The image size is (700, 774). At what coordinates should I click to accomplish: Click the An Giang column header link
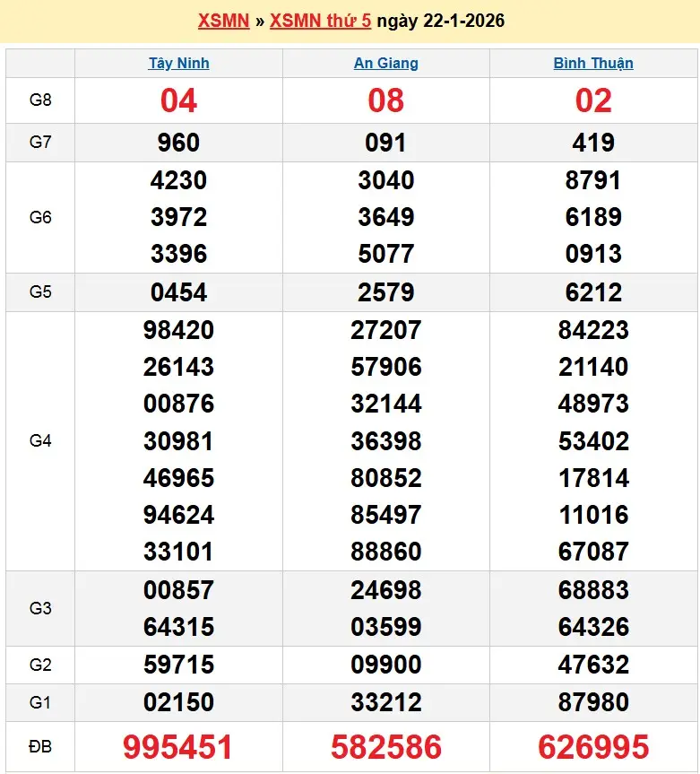tap(385, 63)
